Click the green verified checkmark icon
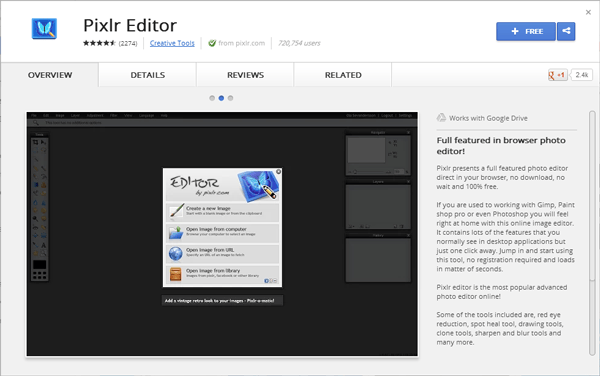This screenshot has width=600, height=376. tap(212, 43)
